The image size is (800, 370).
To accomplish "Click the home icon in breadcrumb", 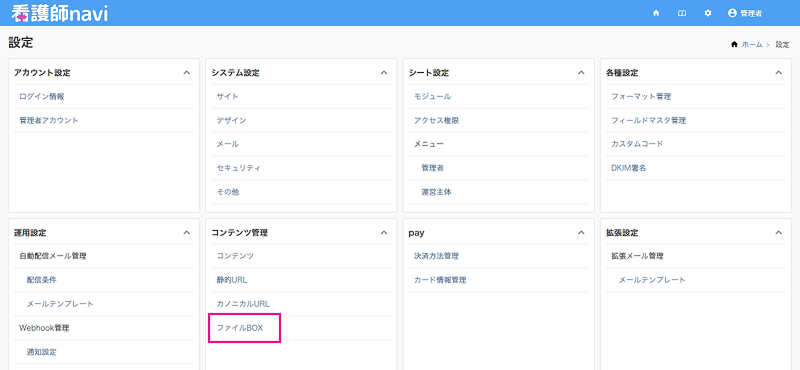I will point(734,44).
